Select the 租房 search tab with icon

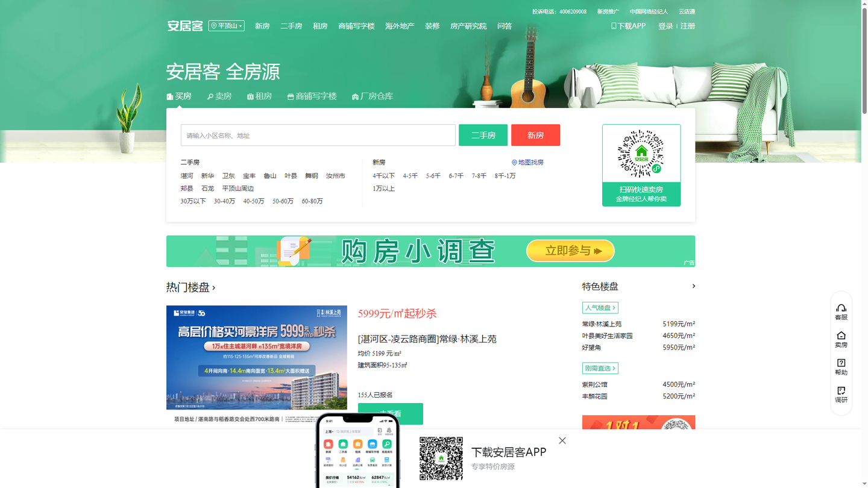259,96
